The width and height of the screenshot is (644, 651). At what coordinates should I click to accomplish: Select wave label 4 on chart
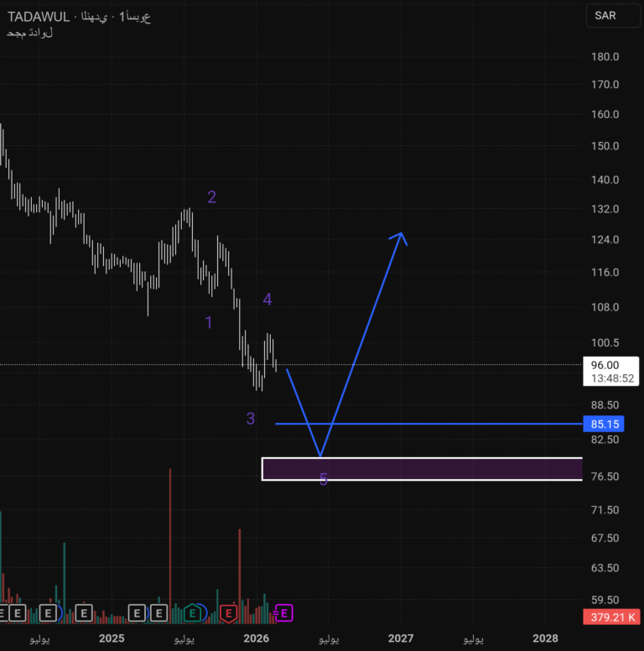(267, 299)
